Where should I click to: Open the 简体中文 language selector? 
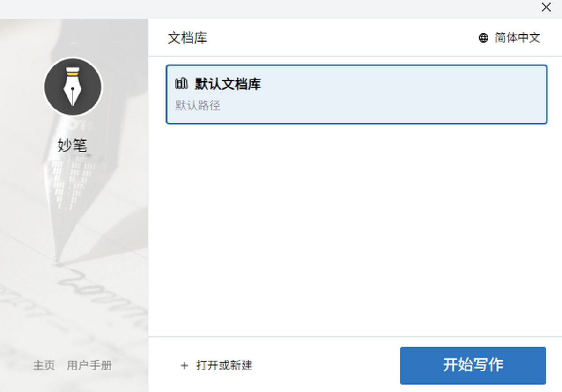click(517, 38)
